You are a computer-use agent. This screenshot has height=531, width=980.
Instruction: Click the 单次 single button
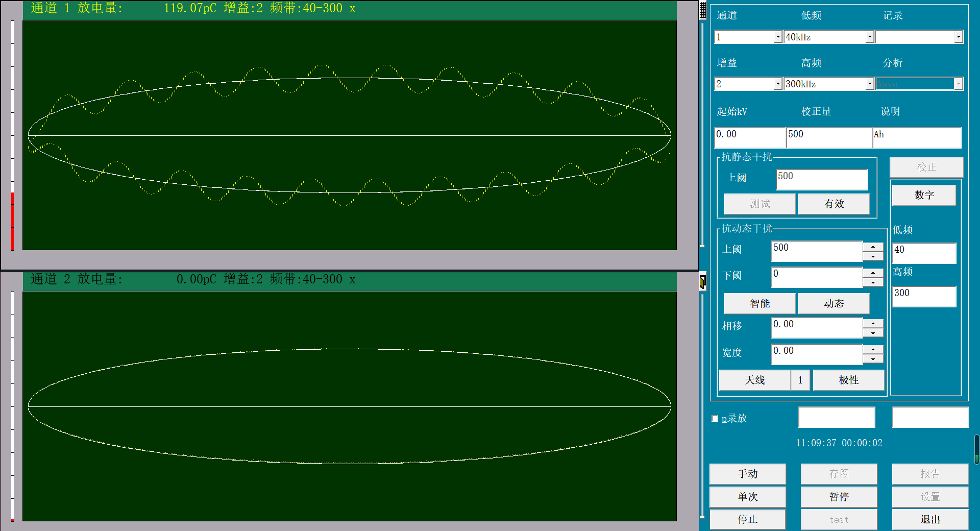click(x=748, y=497)
